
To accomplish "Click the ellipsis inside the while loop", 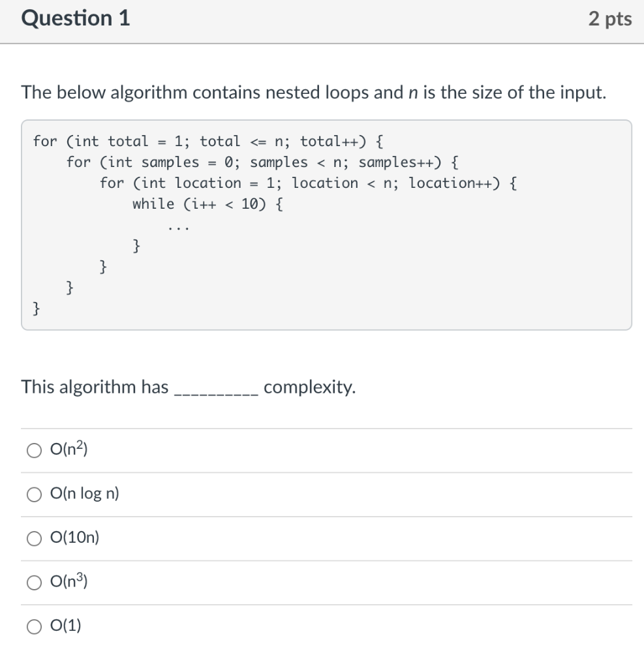I will coord(178,228).
